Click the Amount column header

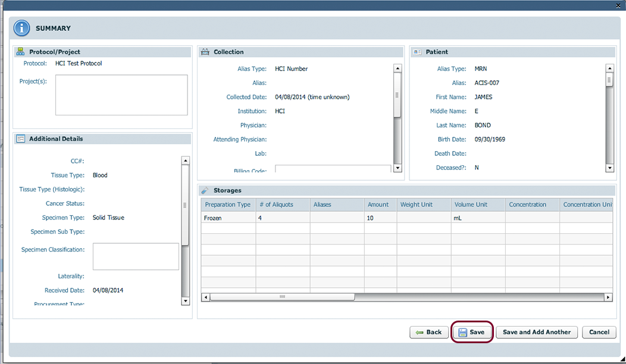(x=380, y=205)
